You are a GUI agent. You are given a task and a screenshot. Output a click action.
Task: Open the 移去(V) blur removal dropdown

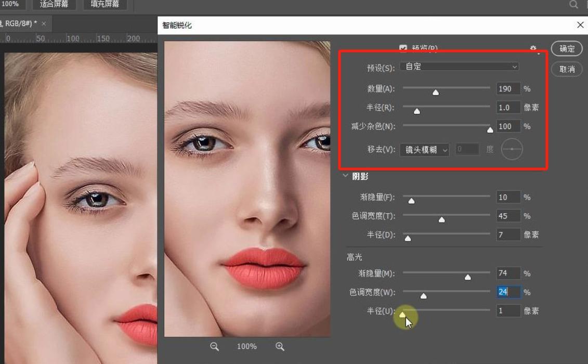424,149
